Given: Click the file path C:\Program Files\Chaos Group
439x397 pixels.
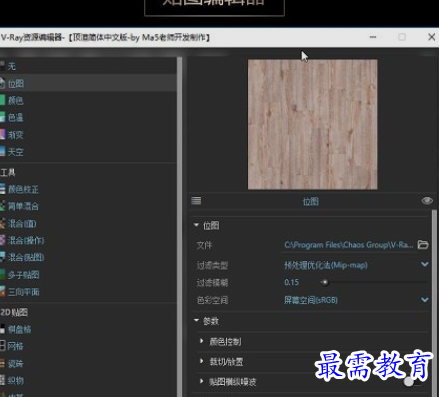Looking at the screenshot, I should point(349,245).
